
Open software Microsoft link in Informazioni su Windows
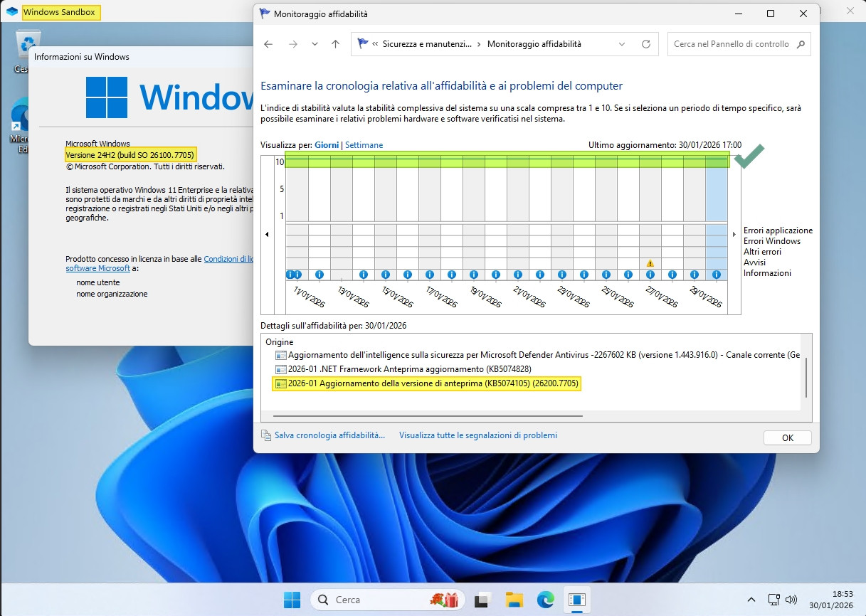(x=98, y=268)
